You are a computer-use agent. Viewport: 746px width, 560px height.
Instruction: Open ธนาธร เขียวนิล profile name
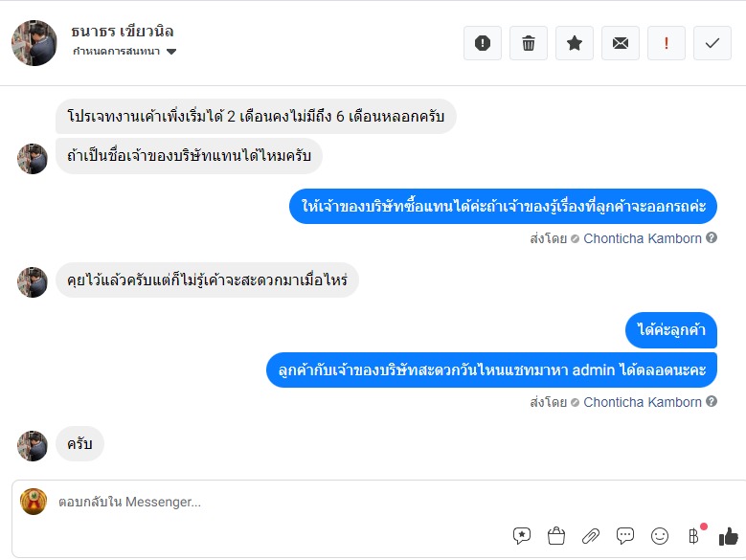click(x=123, y=32)
